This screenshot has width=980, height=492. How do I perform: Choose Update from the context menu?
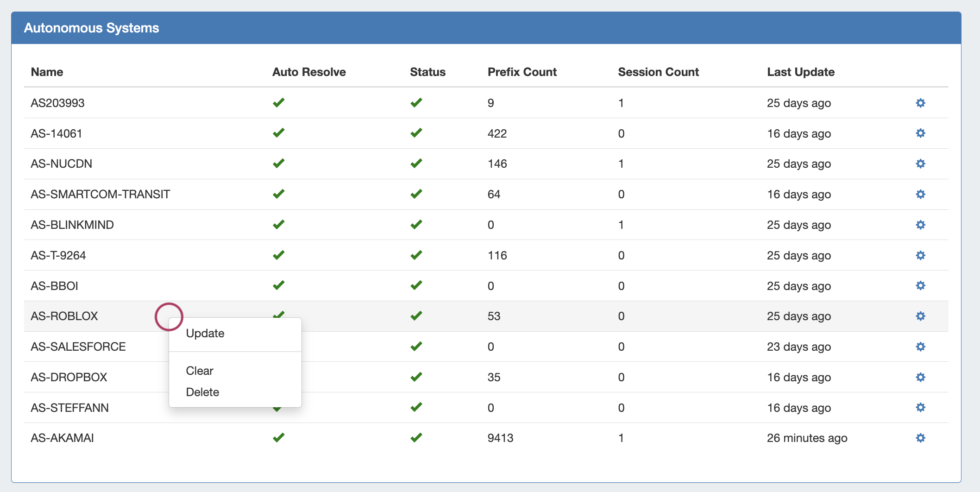[x=205, y=334]
